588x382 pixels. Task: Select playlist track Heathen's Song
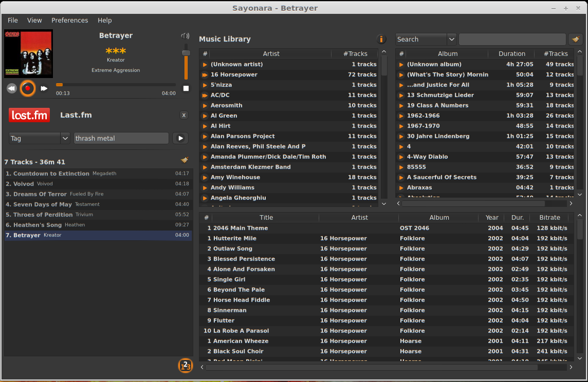[x=98, y=225]
